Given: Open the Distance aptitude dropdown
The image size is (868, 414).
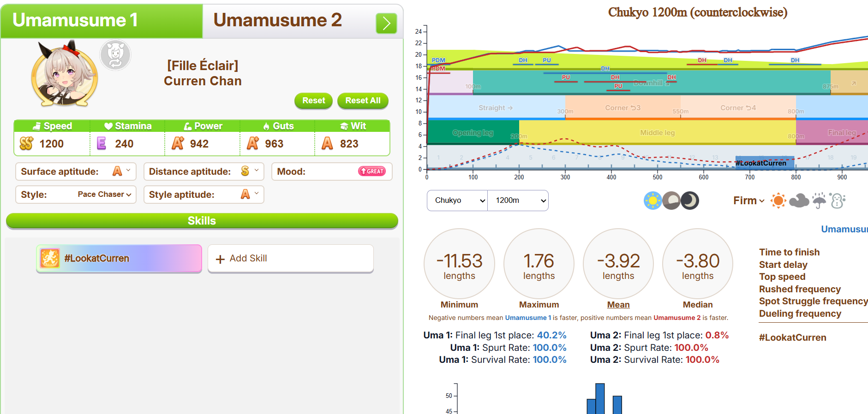Looking at the screenshot, I should coord(204,172).
